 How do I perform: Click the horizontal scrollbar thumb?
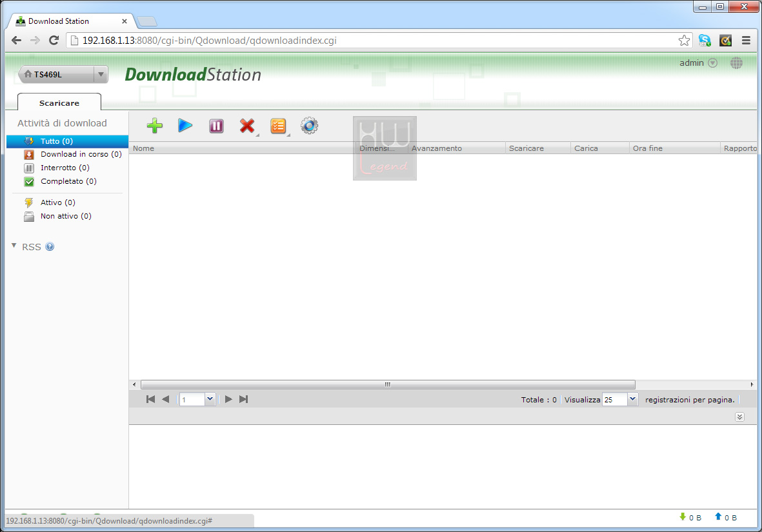[388, 384]
